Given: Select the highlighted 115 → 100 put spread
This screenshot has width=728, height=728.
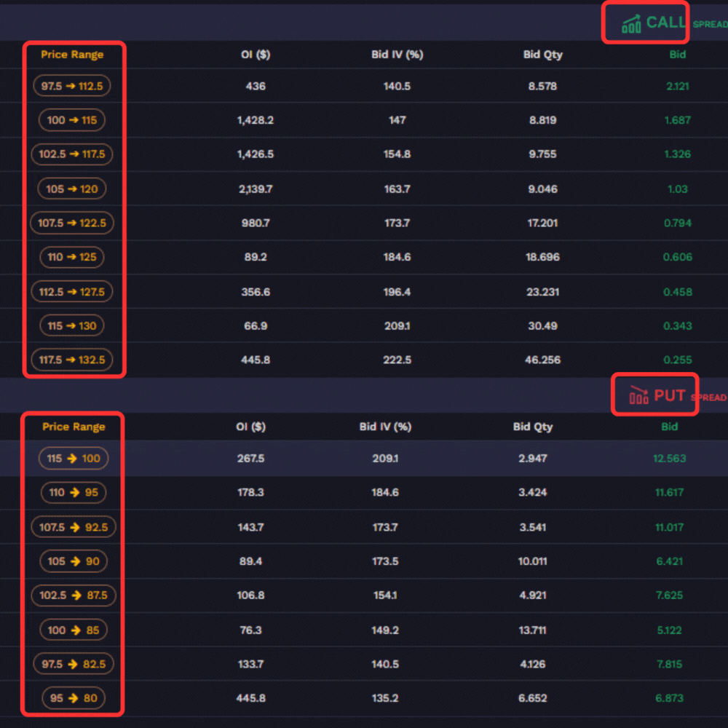Looking at the screenshot, I should click(x=72, y=459).
